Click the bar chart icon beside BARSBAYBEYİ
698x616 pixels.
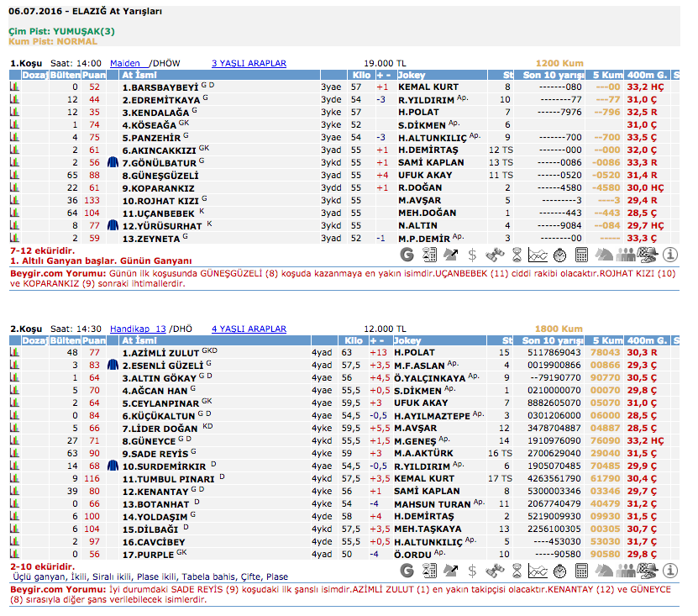pyautogui.click(x=13, y=87)
